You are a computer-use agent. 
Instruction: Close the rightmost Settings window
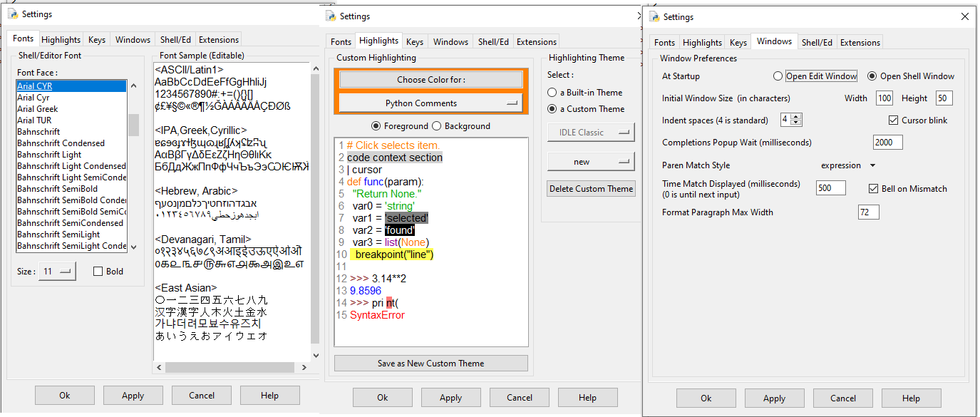(x=964, y=16)
